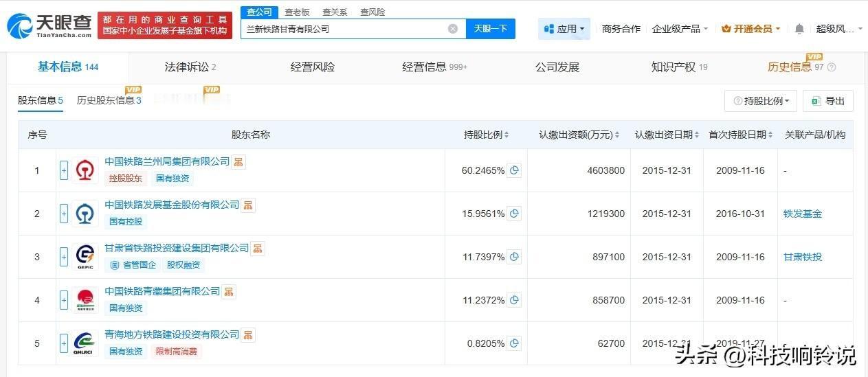868x377 pixels.
Task: Expand row 3 甘肃省铁路投资 plus button
Action: coord(64,257)
